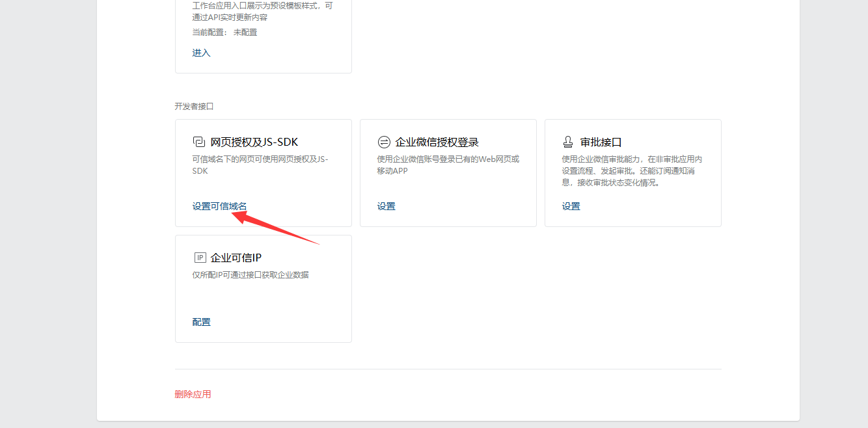Click the red 删除应用 link
868x428 pixels.
pos(193,394)
